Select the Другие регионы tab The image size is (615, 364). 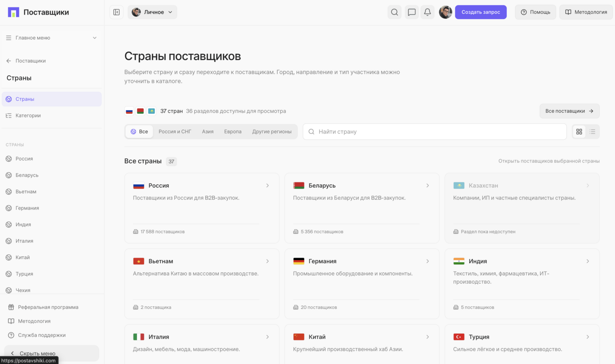272,132
